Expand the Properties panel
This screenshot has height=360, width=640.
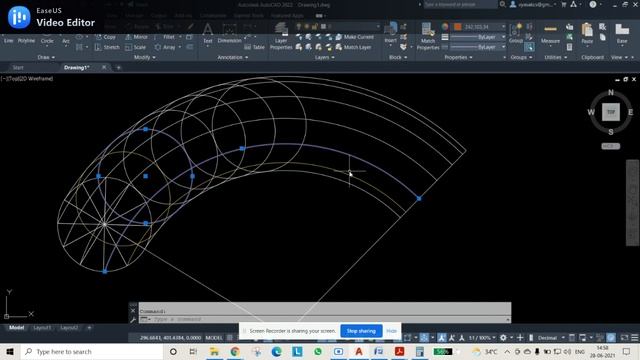458,58
